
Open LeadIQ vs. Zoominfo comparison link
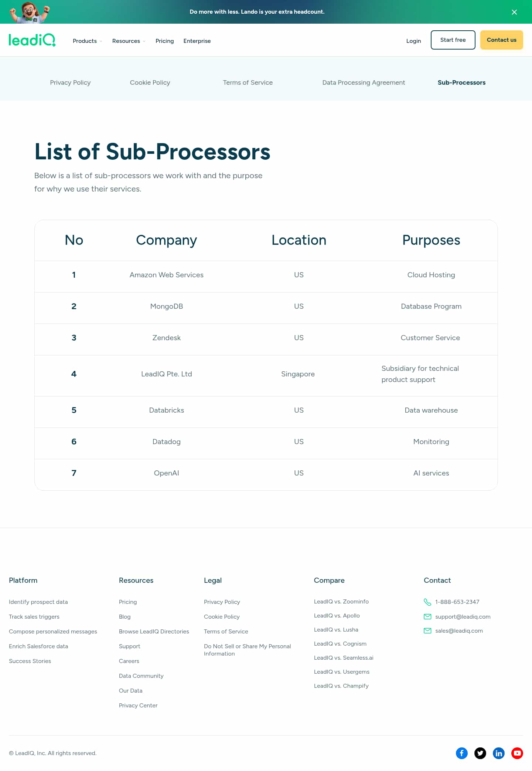[x=341, y=602]
